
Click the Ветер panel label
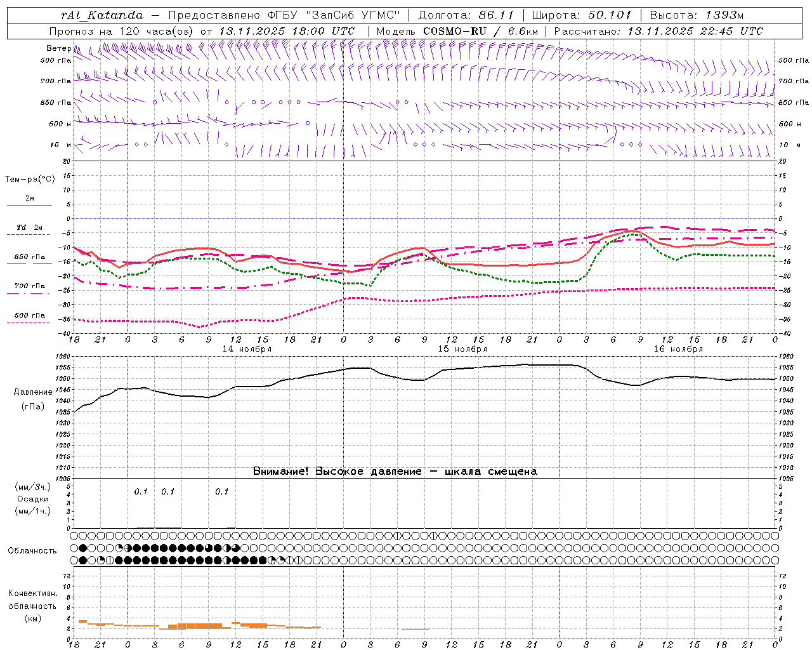[58, 48]
